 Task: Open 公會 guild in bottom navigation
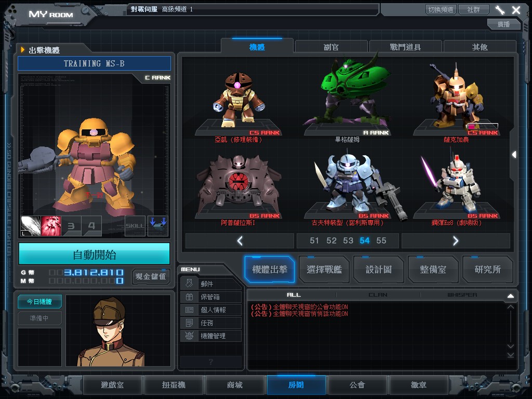pos(357,385)
